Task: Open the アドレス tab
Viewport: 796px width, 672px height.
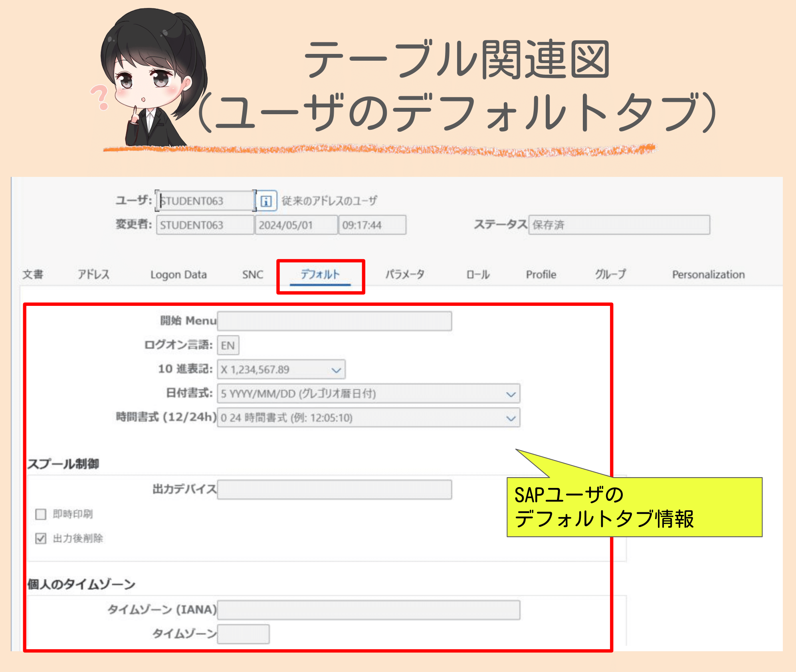Action: coord(94,274)
